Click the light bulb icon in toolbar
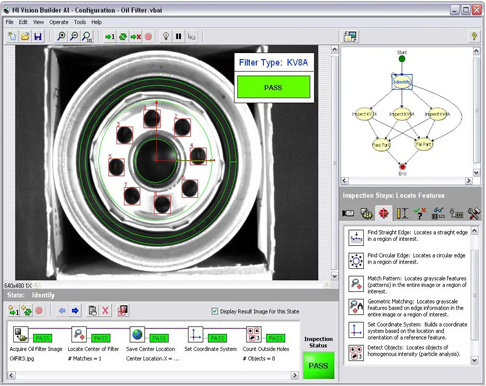Image resolution: width=486 pixels, height=386 pixels. tap(166, 36)
